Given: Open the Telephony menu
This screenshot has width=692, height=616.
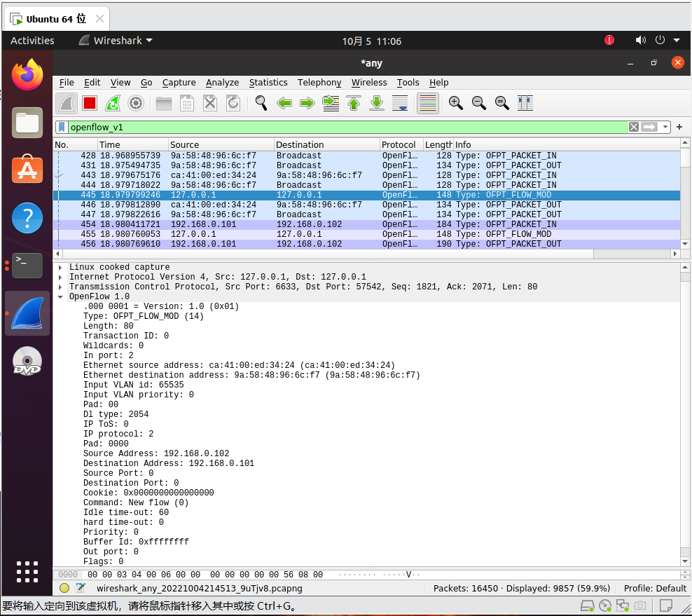Looking at the screenshot, I should click(319, 83).
